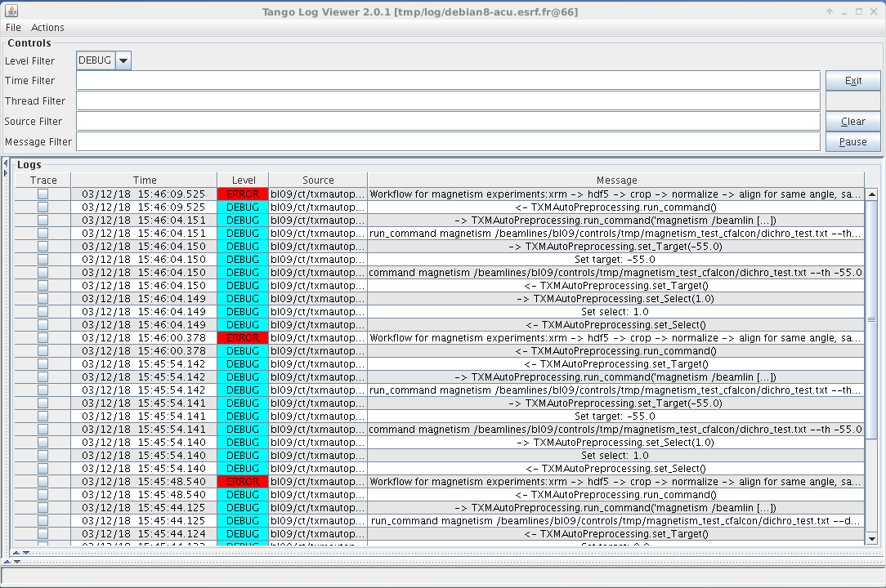Click the Exit button
Screen dimensions: 886x588
pyautogui.click(x=852, y=80)
